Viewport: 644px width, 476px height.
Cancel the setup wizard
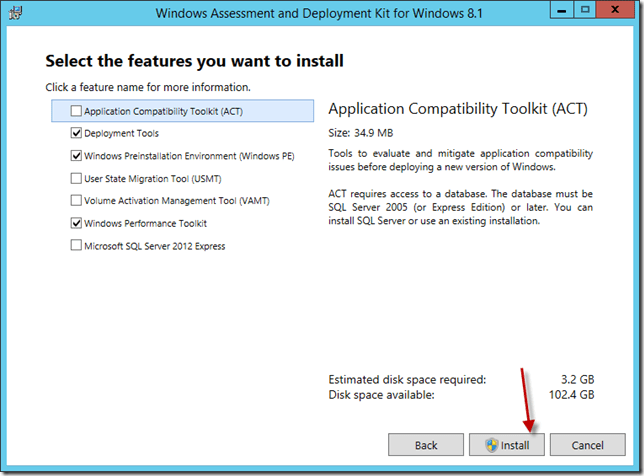tap(587, 445)
